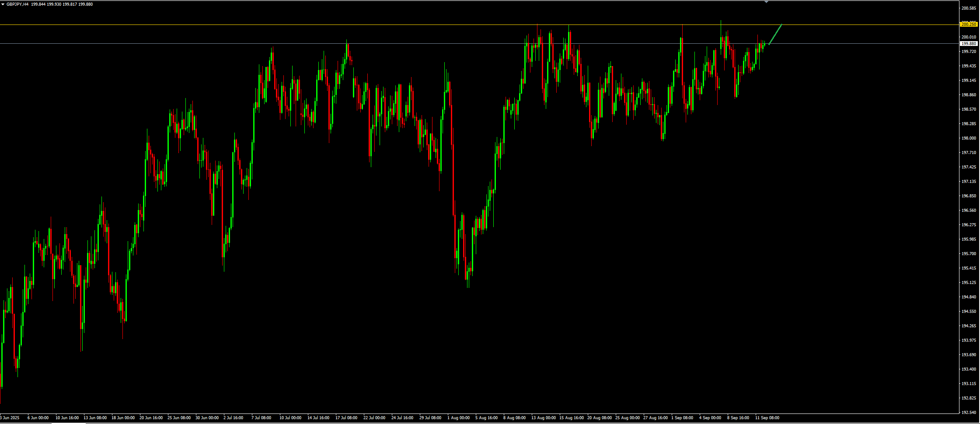Click time axis label 13 Aug 00:00
980x424 pixels.
point(544,418)
